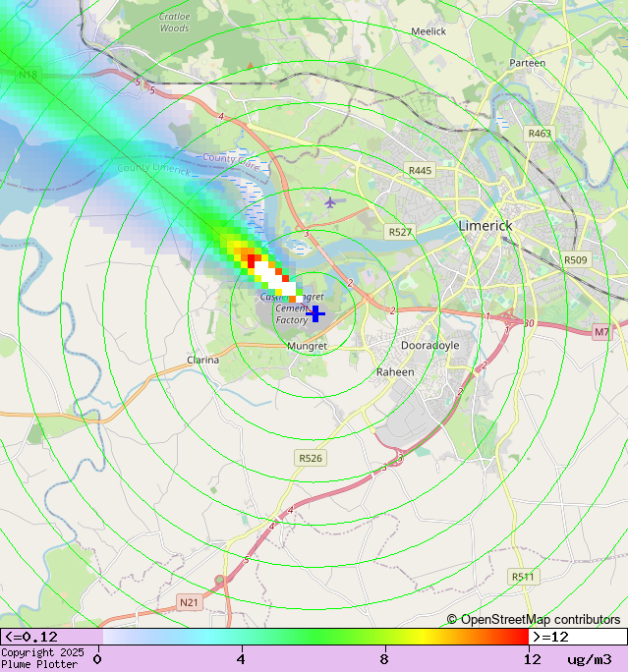Click the ug/m3 units label
The height and width of the screenshot is (672, 628).
(590, 659)
